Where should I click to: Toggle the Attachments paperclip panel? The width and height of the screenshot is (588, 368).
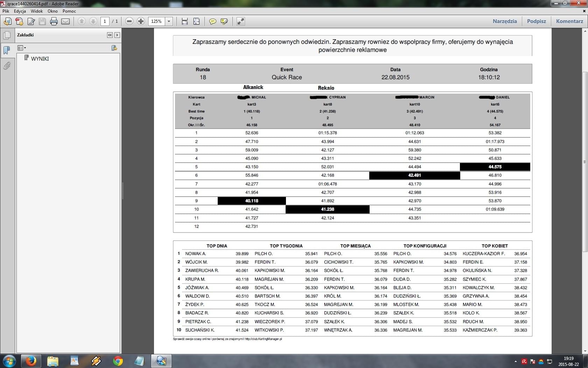(7, 66)
